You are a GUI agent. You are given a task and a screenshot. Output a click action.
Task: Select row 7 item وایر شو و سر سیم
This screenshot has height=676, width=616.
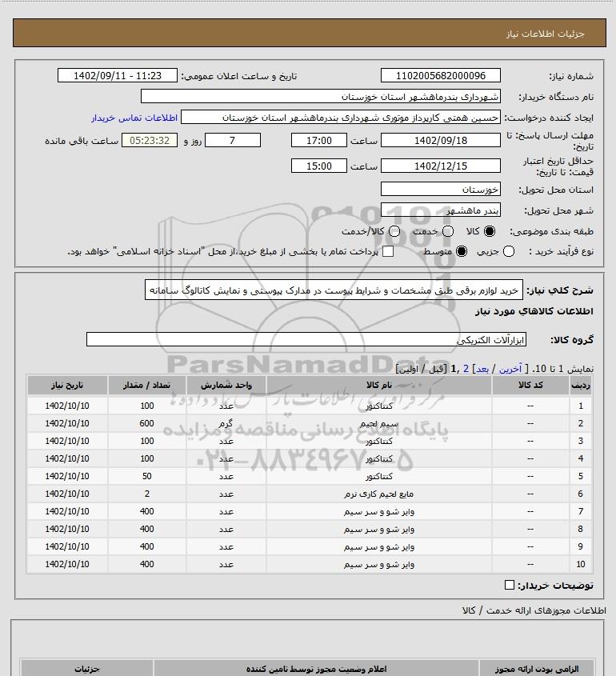379,511
